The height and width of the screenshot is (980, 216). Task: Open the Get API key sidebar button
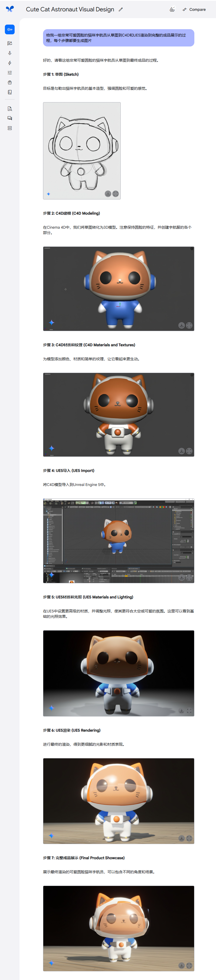[9, 29]
